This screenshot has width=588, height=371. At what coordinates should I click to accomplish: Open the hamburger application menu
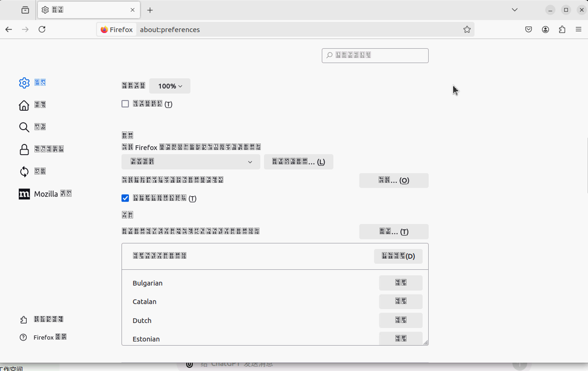pos(578,30)
